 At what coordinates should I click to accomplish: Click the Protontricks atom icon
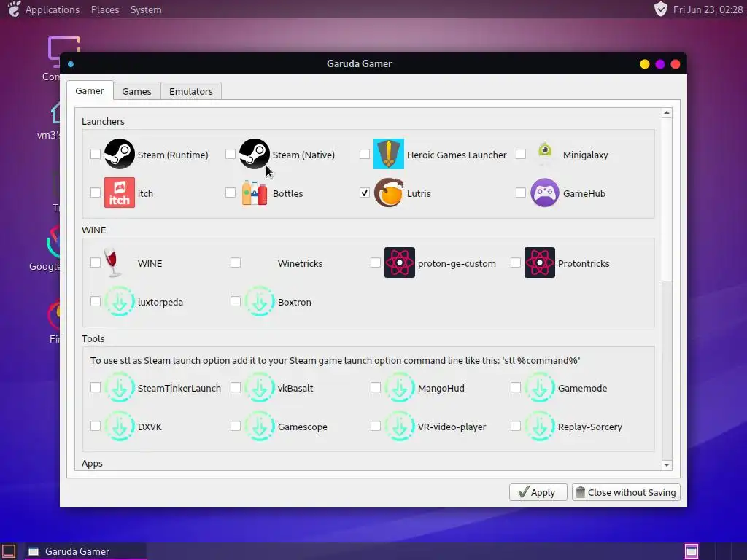point(540,262)
